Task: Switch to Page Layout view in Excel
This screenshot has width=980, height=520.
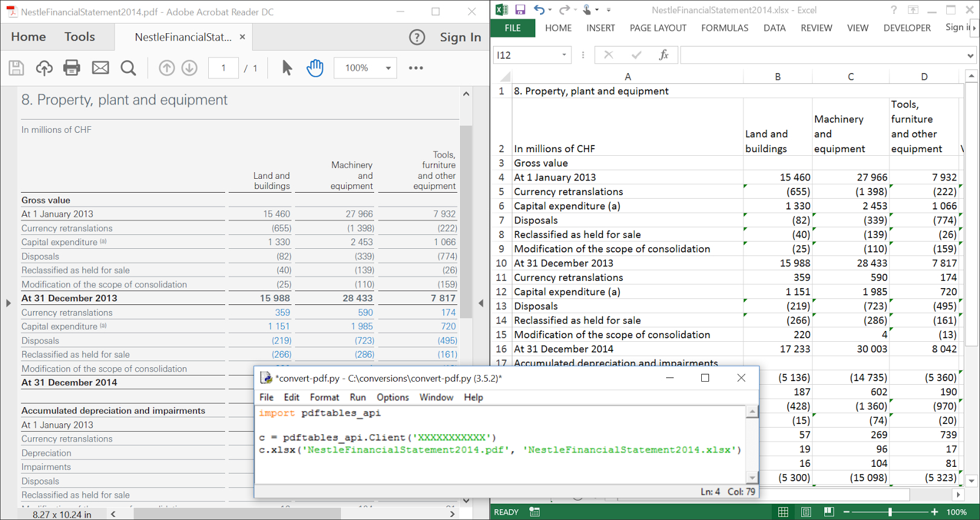Action: click(806, 512)
